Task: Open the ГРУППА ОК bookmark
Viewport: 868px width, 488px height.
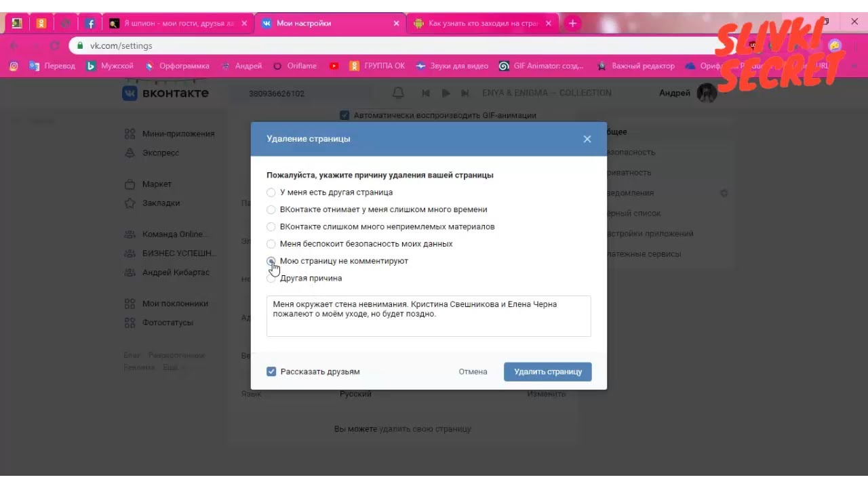Action: pyautogui.click(x=377, y=66)
